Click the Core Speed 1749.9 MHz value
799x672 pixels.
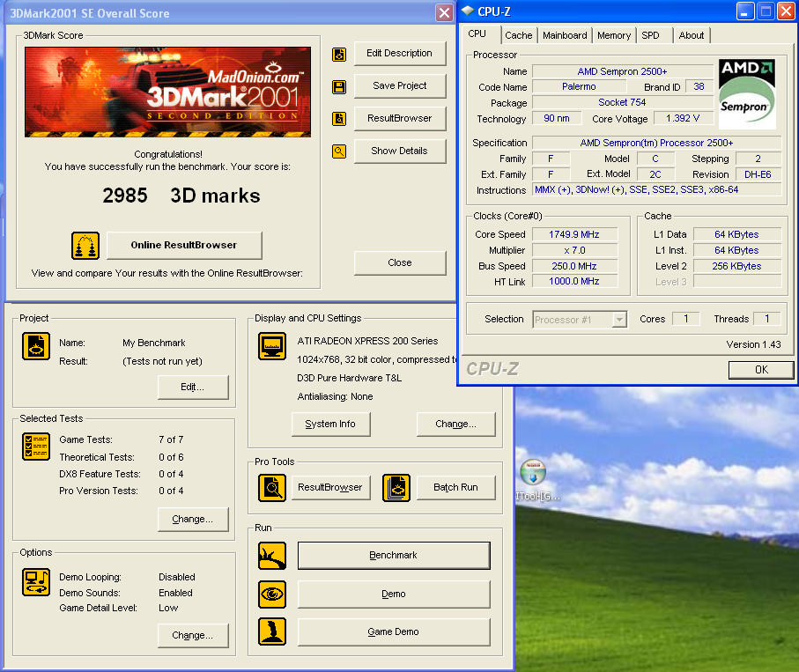tap(574, 235)
